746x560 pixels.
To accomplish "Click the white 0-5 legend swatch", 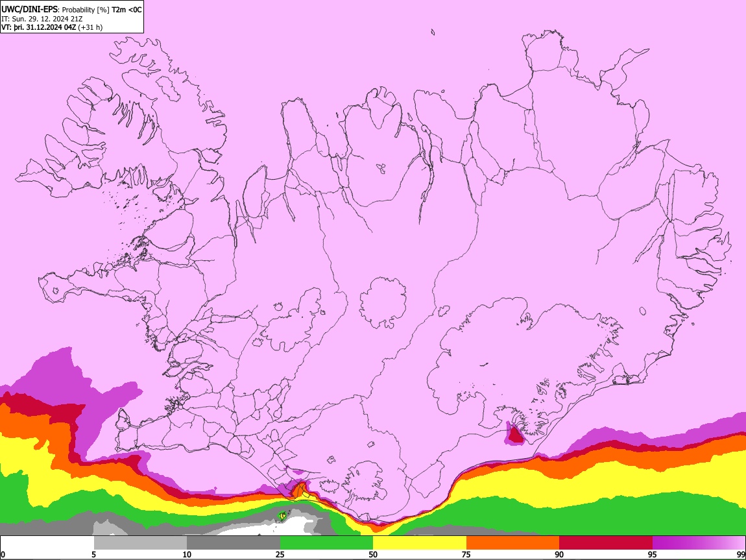I will pos(47,543).
